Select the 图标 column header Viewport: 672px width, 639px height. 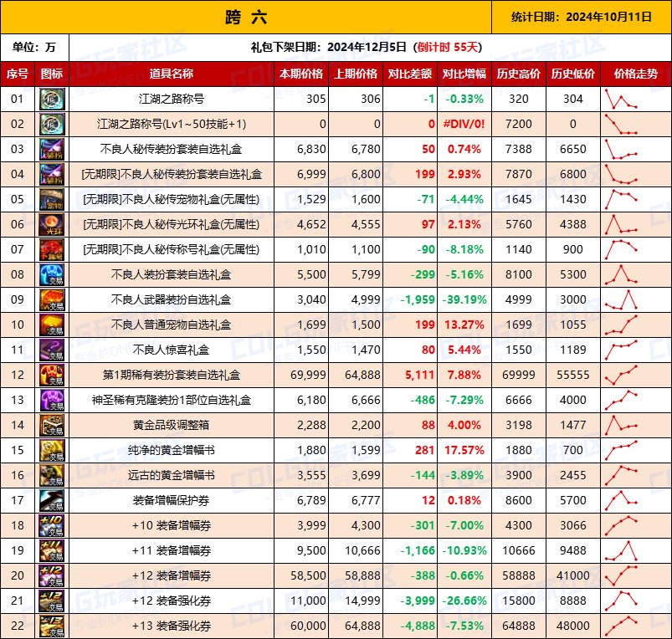pyautogui.click(x=52, y=74)
